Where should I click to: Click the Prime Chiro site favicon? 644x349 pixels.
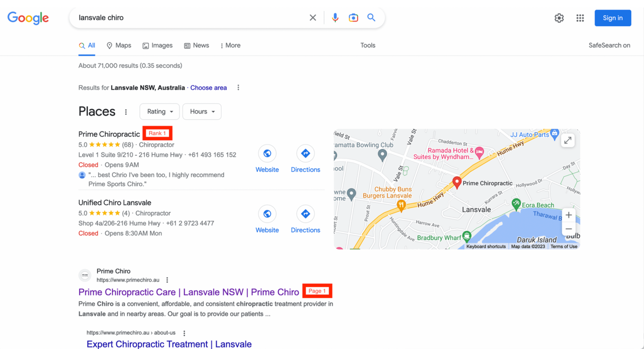point(85,275)
